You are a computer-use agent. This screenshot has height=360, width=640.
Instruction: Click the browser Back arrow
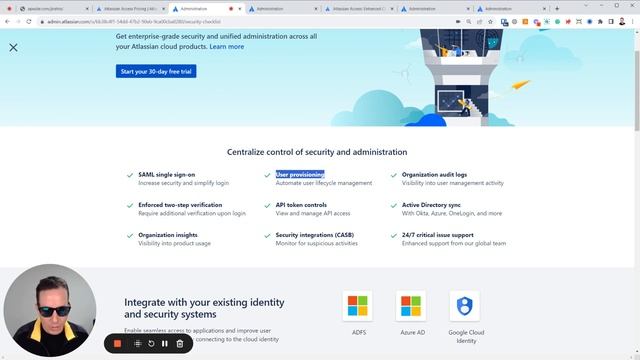pyautogui.click(x=7, y=22)
